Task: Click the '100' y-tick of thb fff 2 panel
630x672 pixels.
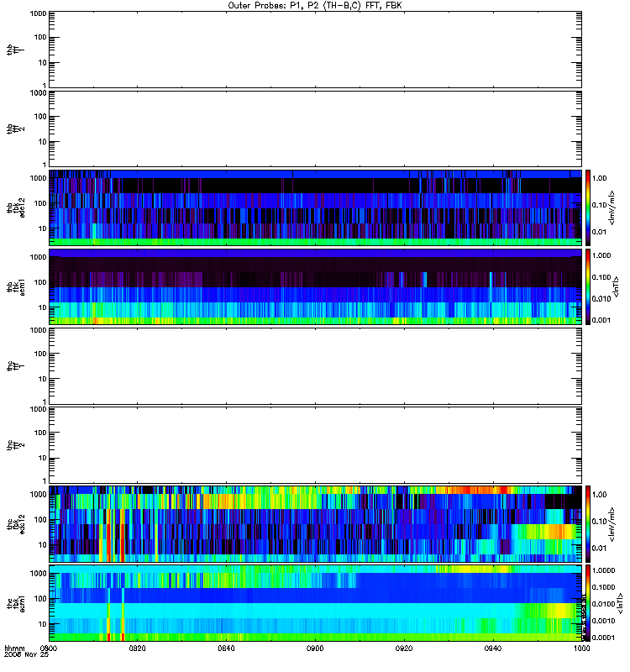Action: (40, 117)
